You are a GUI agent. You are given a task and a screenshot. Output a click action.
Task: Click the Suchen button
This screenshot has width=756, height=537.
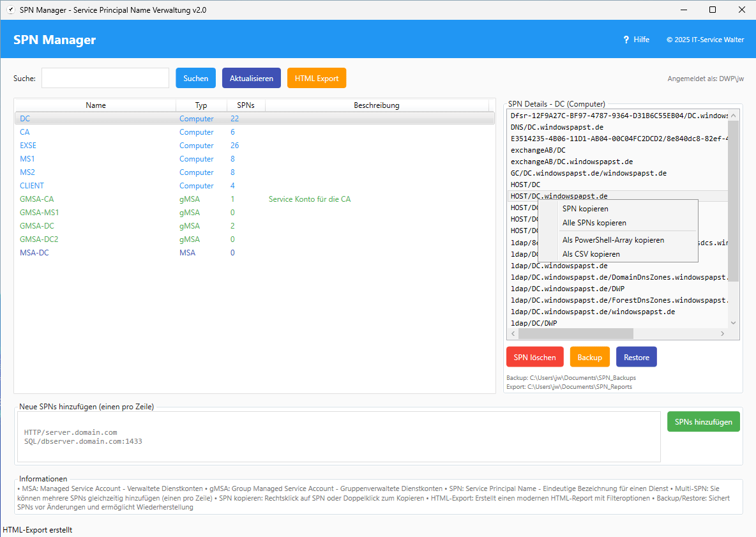point(195,78)
